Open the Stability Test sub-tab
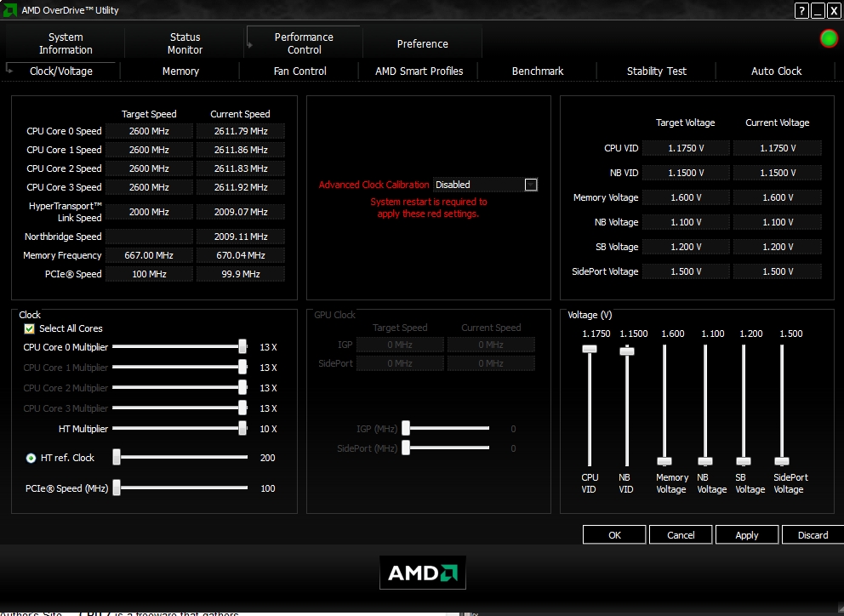Viewport: 844px width, 616px height. tap(657, 71)
